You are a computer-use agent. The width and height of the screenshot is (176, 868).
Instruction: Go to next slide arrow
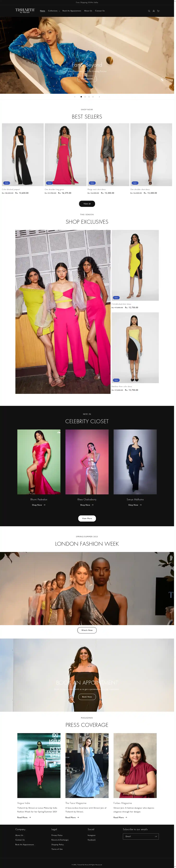point(99,97)
